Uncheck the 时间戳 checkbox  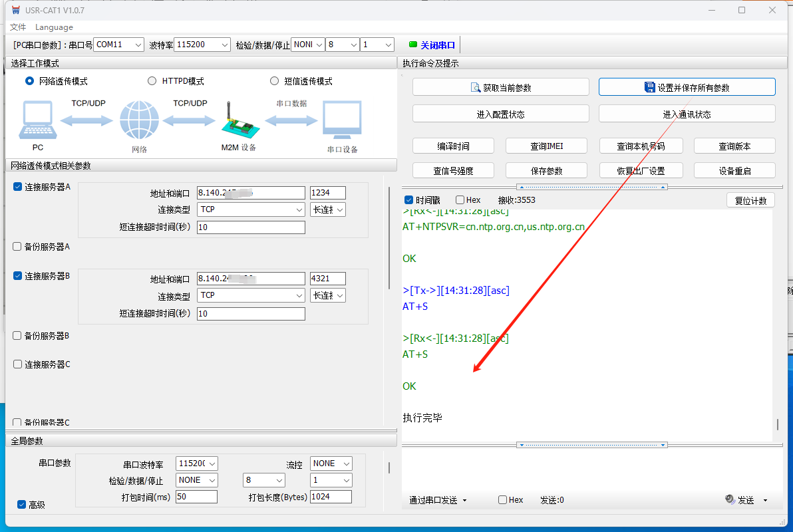pos(409,200)
